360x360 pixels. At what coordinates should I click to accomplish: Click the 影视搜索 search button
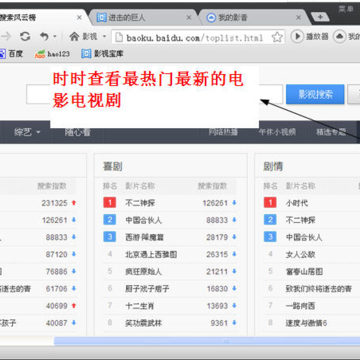pyautogui.click(x=315, y=94)
